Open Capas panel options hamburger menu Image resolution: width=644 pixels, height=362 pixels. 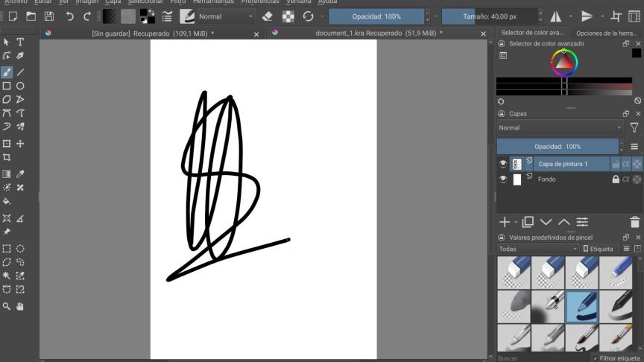tap(634, 147)
